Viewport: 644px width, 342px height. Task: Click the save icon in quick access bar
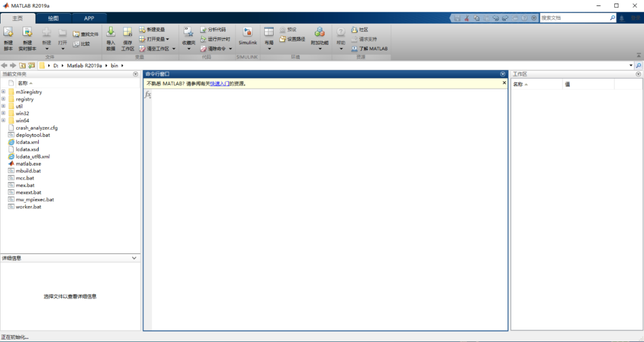(457, 18)
